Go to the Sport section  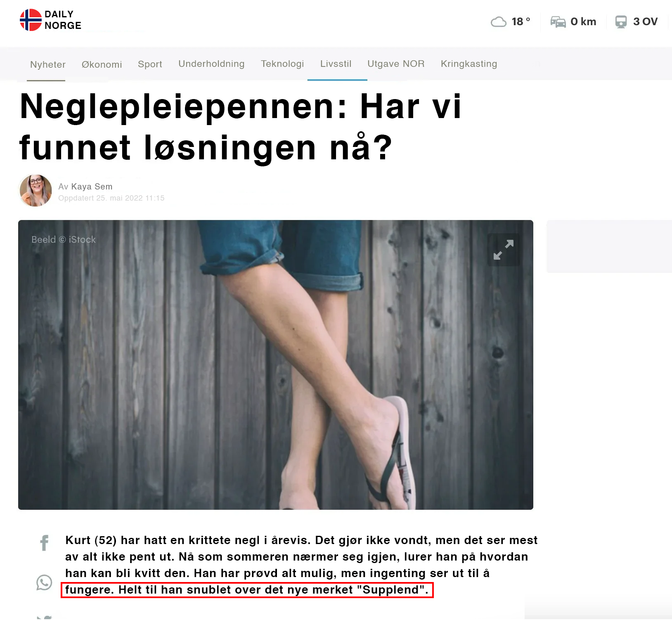coord(150,64)
